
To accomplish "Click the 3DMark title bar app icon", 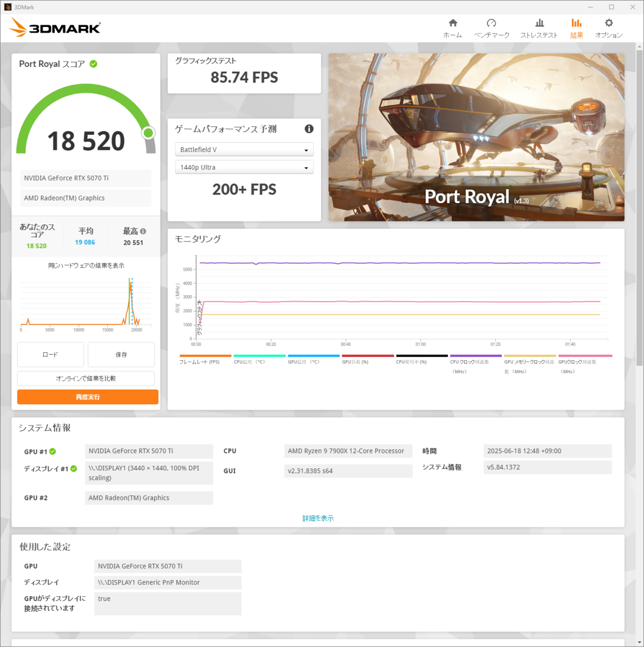I will [8, 7].
